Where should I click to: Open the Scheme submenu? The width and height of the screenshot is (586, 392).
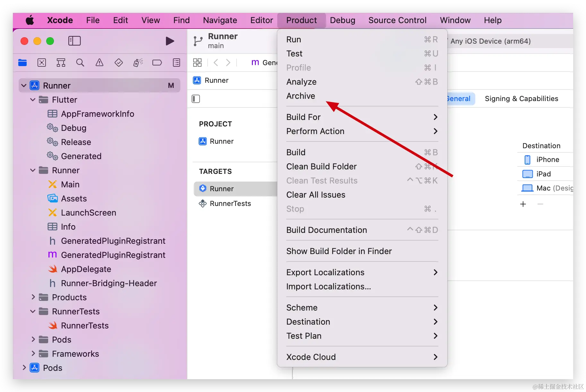(362, 308)
